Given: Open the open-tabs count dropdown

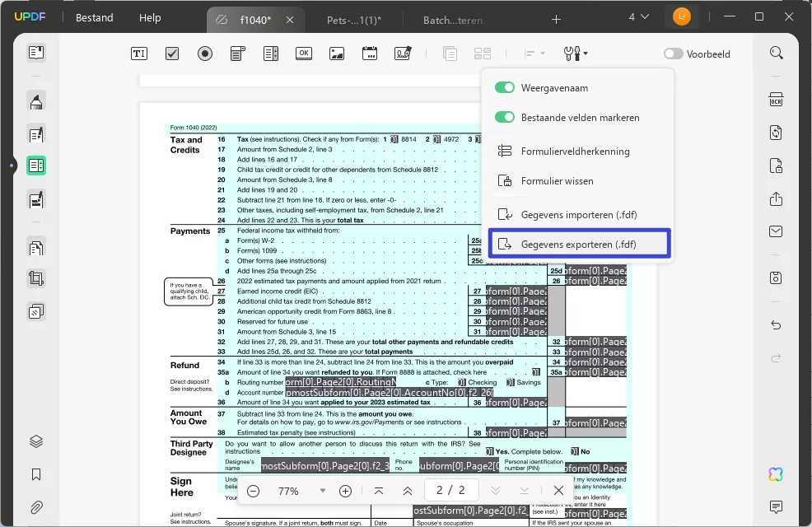Looking at the screenshot, I should click(638, 17).
